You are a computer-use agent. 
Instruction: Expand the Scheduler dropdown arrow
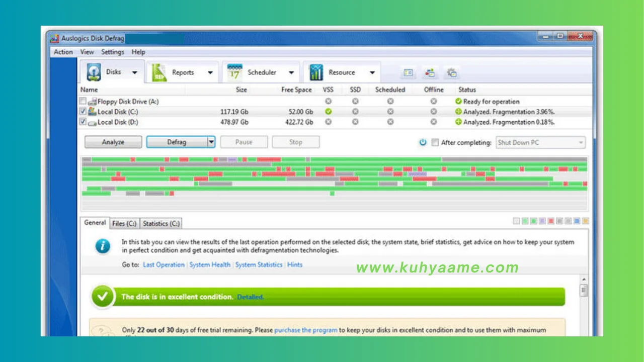291,73
